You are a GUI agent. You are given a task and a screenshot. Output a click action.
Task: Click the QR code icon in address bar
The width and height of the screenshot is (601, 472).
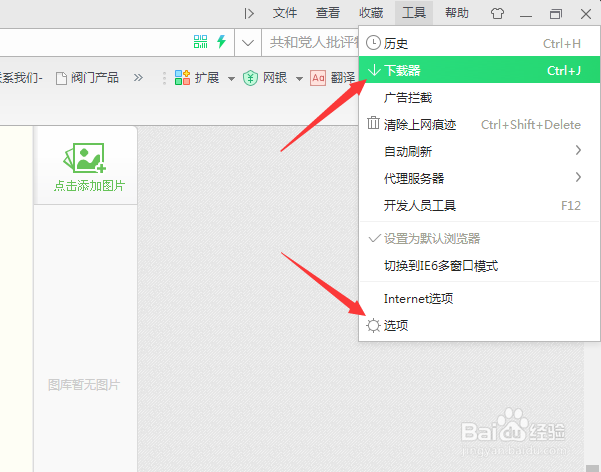[200, 41]
